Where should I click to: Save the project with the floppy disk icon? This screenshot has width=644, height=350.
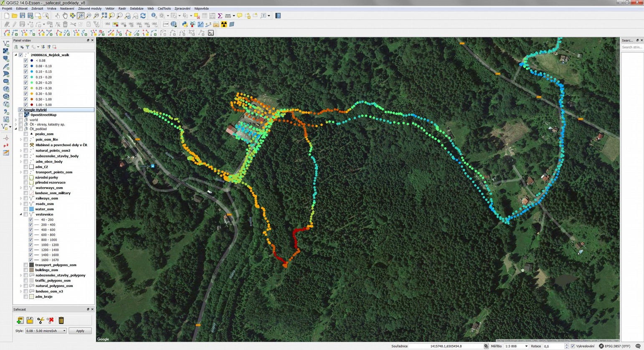(x=22, y=15)
